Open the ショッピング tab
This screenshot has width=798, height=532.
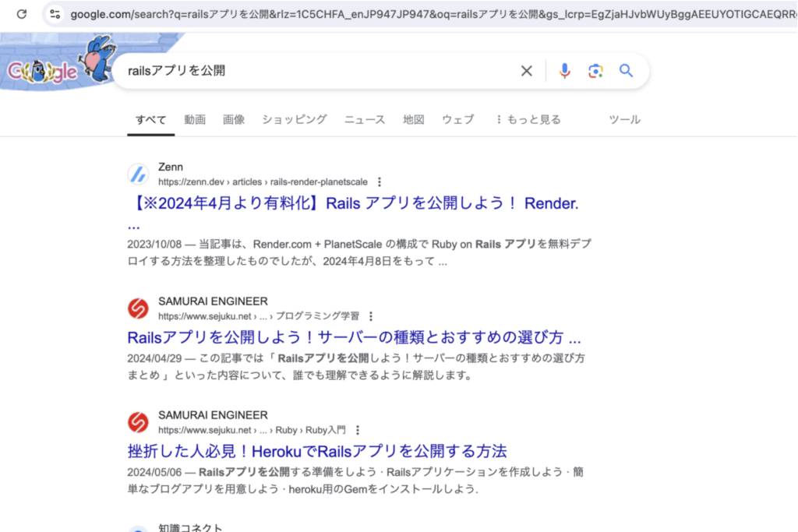295,119
